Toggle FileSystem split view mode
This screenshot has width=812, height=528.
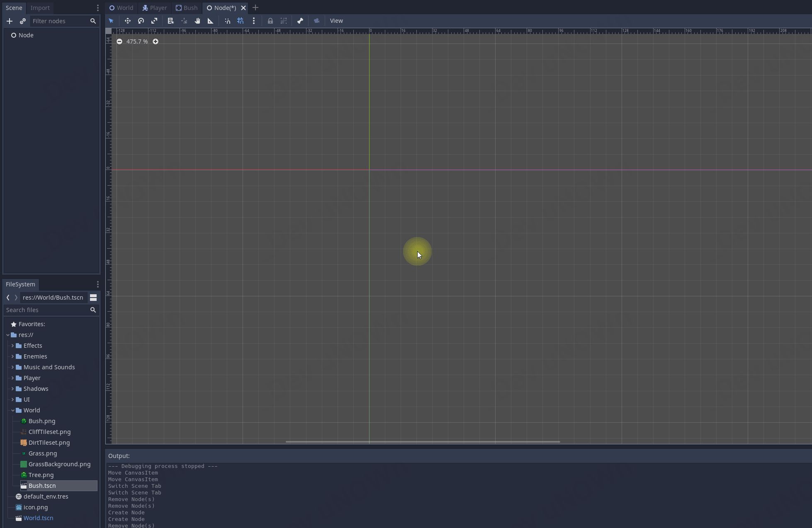[x=93, y=298]
